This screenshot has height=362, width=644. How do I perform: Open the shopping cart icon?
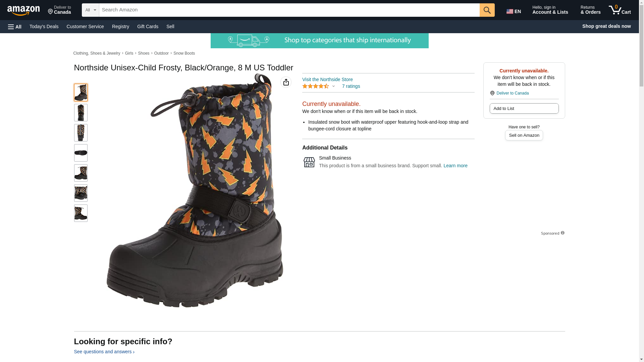(620, 10)
